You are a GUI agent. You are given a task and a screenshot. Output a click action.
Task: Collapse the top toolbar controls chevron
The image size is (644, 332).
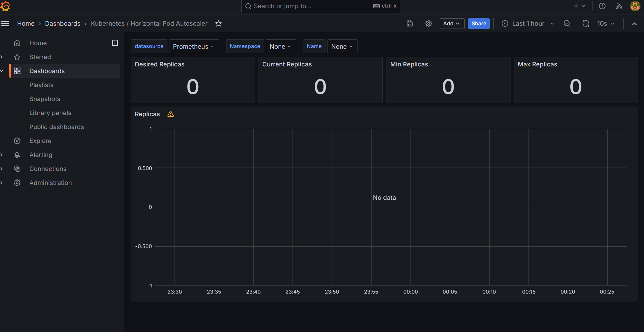pos(634,24)
